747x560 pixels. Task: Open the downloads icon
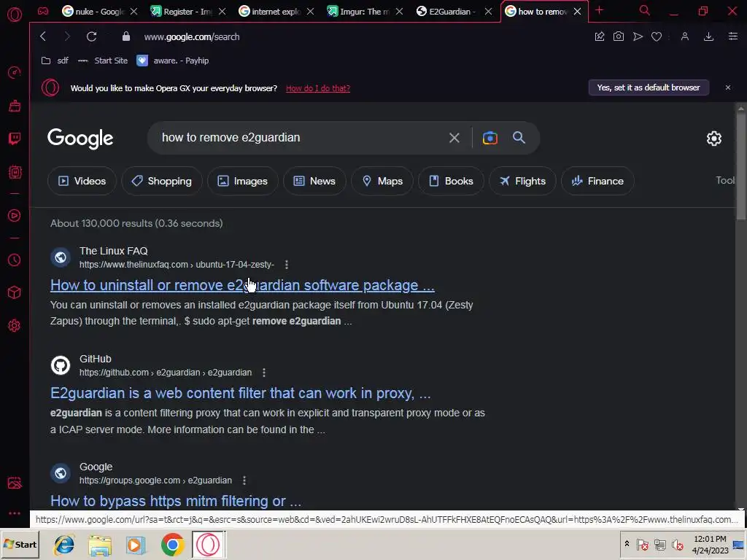[708, 36]
